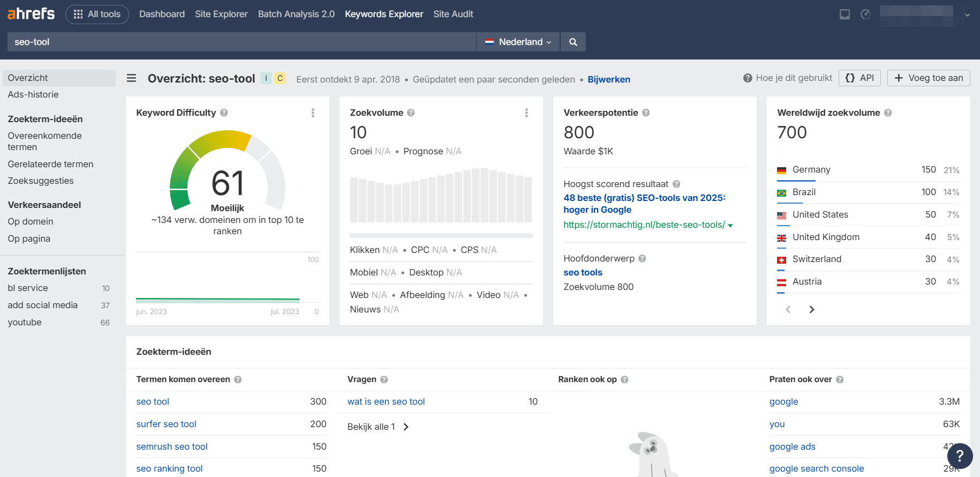This screenshot has height=477, width=980.
Task: Open Keyword Difficulty card three-dot menu
Action: (313, 113)
